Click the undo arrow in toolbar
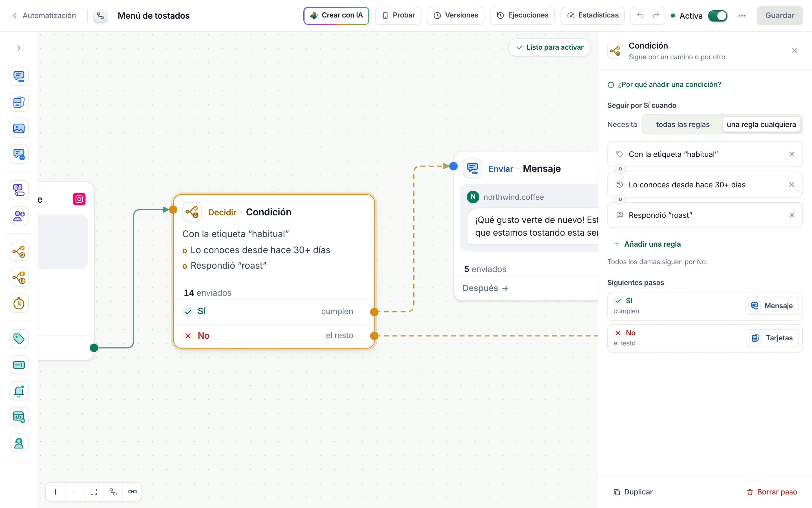 coord(640,16)
